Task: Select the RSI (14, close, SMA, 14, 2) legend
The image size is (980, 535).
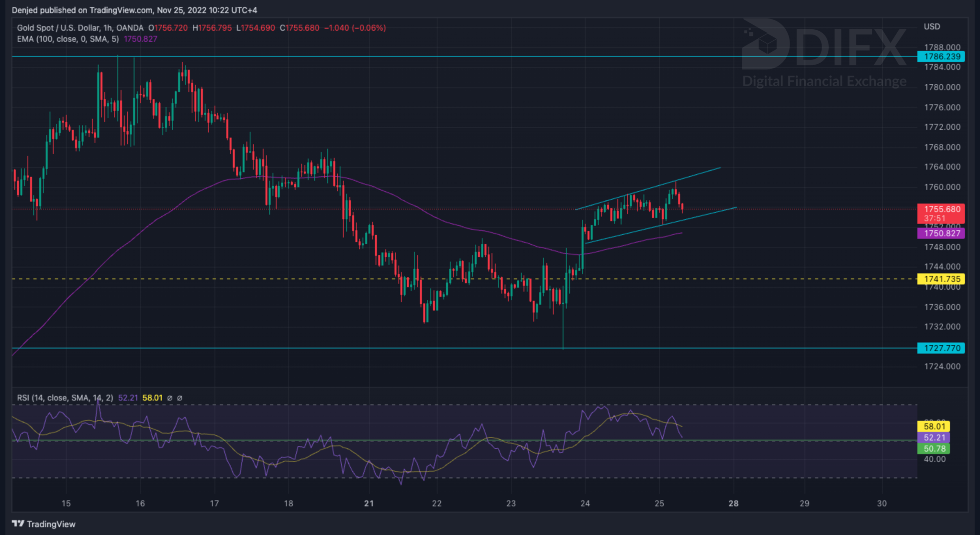Action: 65,398
